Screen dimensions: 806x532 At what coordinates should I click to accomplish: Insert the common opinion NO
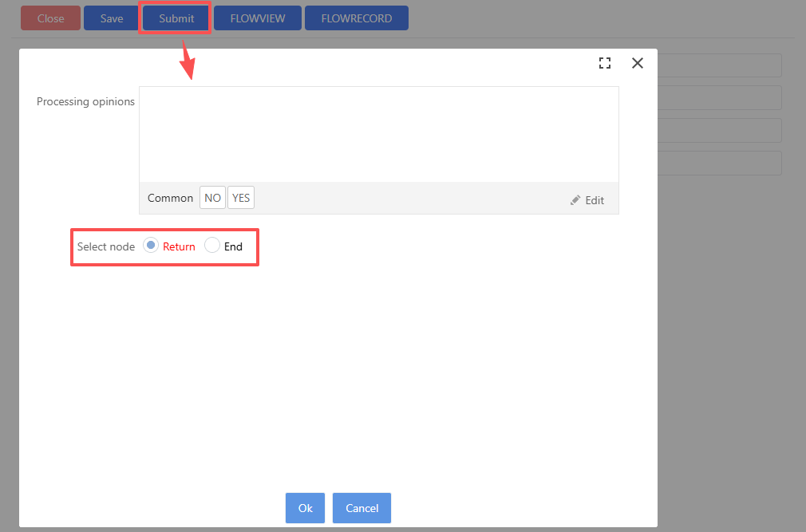click(x=212, y=198)
